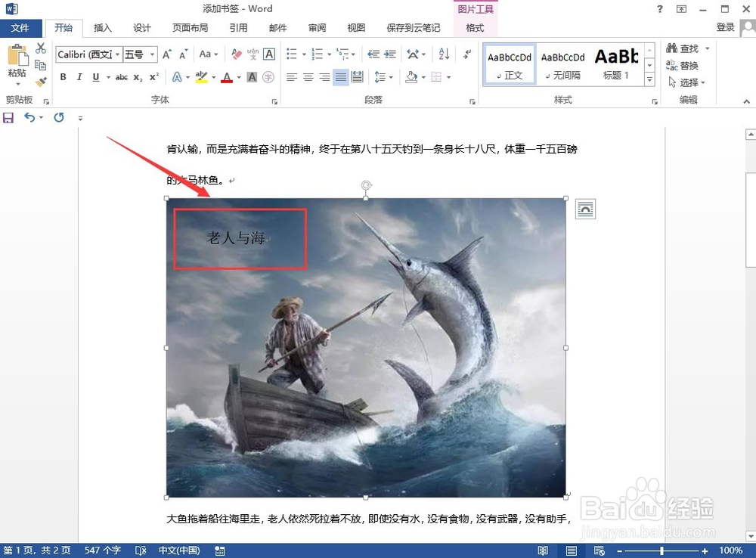
Task: Toggle Bold formatting
Action: tap(64, 77)
